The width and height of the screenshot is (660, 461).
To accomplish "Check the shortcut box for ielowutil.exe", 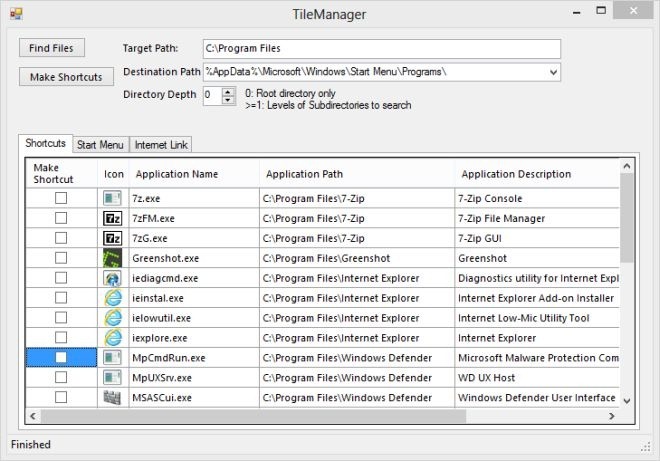I will pyautogui.click(x=61, y=317).
